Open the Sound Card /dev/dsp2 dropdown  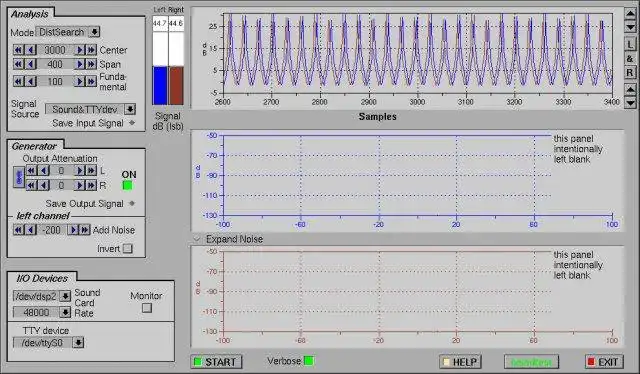[65, 296]
